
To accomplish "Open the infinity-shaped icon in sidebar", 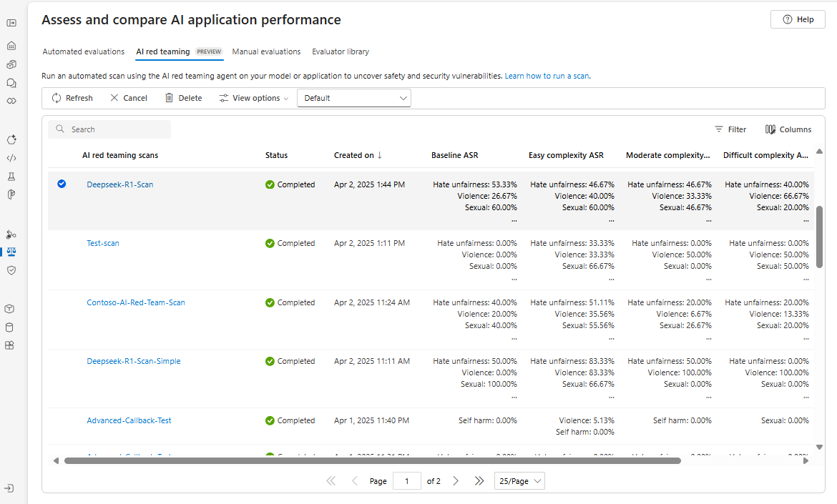I will coord(11,101).
